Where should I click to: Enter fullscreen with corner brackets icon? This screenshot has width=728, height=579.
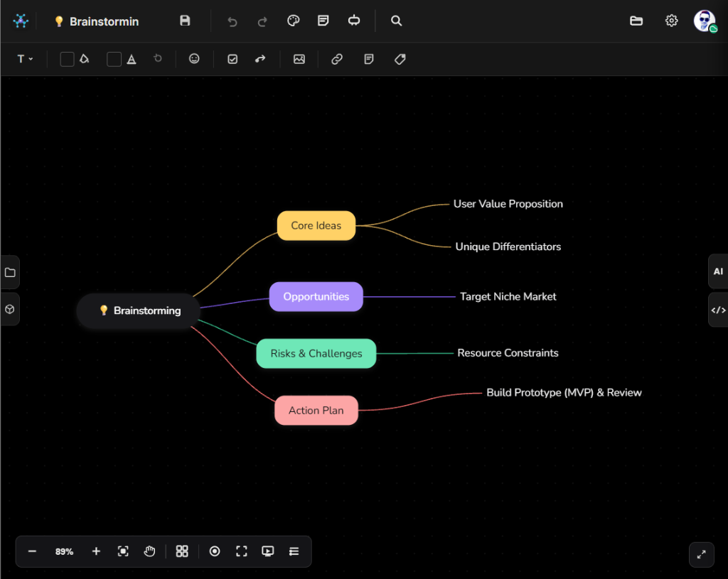coord(242,551)
